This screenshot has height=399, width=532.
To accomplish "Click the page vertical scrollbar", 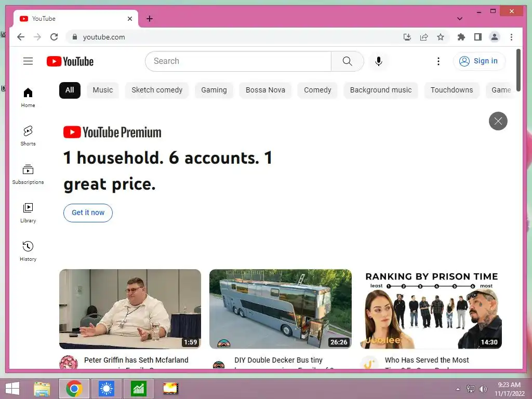I will (x=518, y=70).
